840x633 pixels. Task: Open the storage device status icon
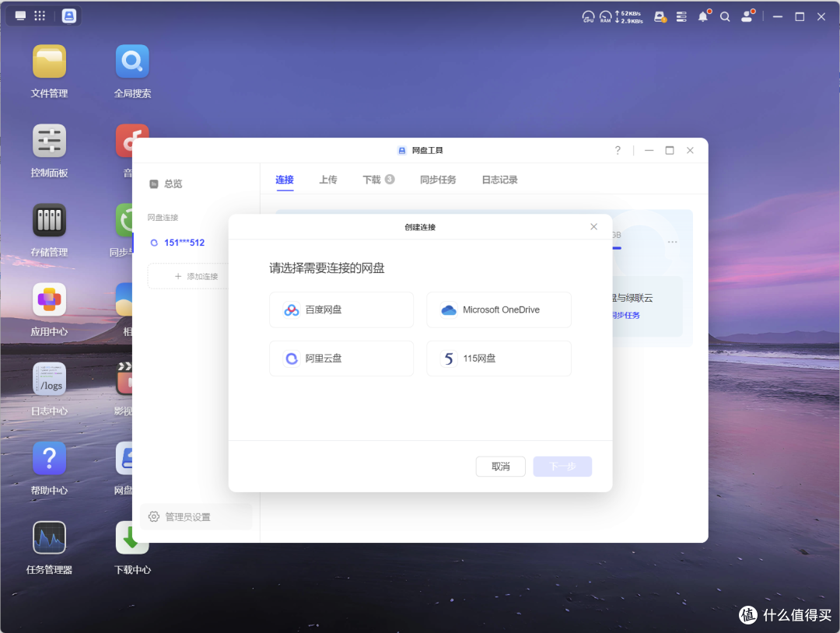click(x=660, y=16)
